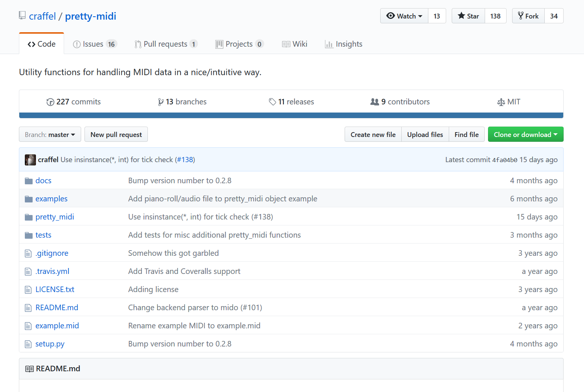Click the releases tag icon
The image size is (584, 392).
point(272,102)
